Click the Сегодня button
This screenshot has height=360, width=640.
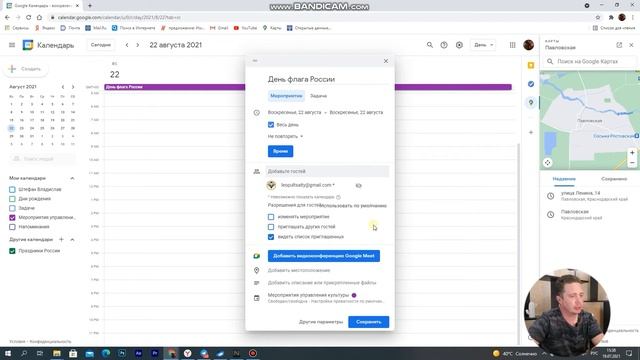pyautogui.click(x=101, y=45)
